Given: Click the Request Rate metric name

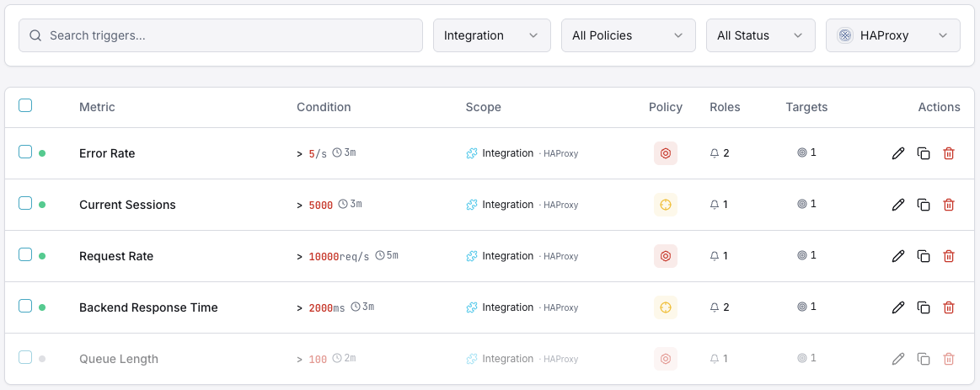Looking at the screenshot, I should (116, 255).
